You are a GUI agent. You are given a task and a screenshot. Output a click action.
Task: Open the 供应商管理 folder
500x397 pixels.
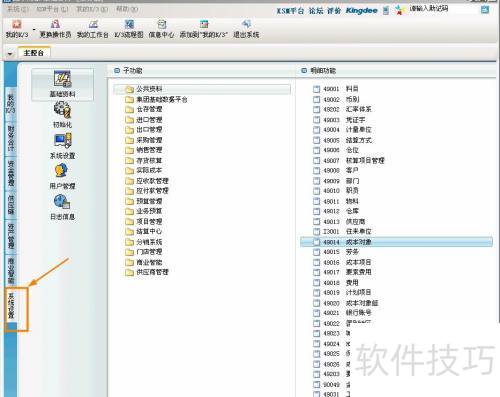coord(147,272)
